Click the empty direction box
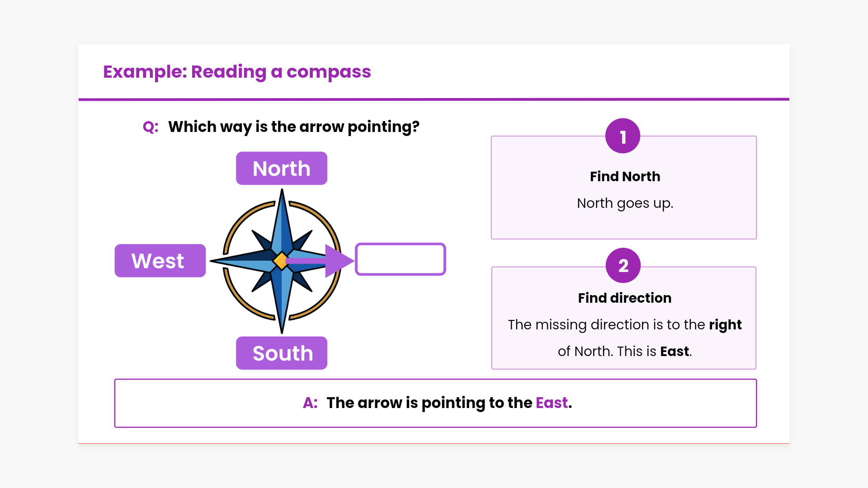 click(401, 259)
